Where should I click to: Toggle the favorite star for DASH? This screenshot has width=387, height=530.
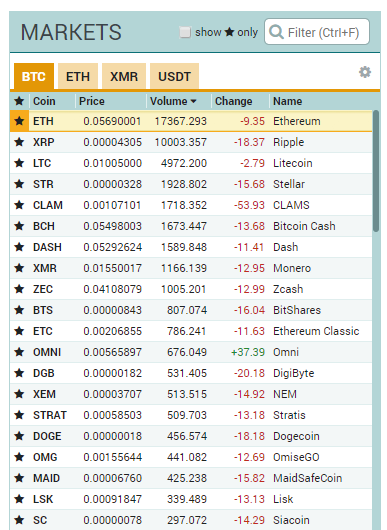coord(19,247)
